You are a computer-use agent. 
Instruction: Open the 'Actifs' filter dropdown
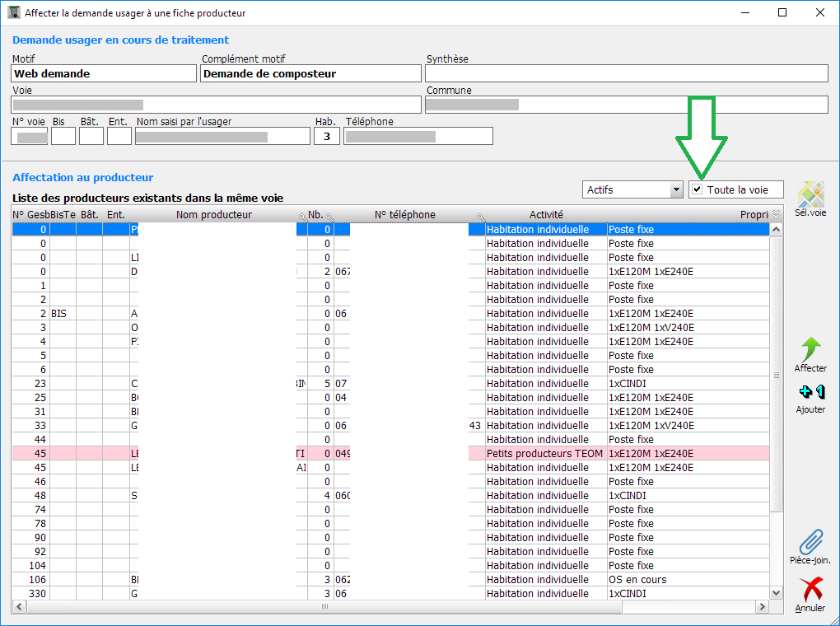[675, 190]
